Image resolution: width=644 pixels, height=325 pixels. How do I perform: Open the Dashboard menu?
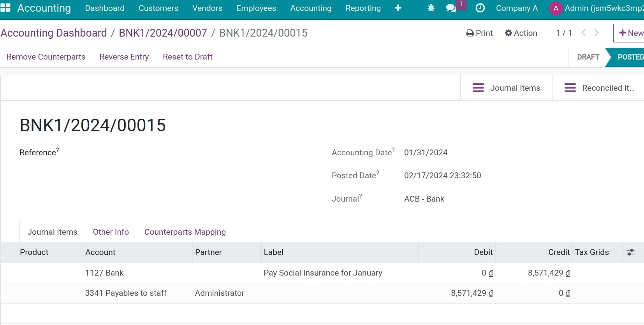coord(105,8)
